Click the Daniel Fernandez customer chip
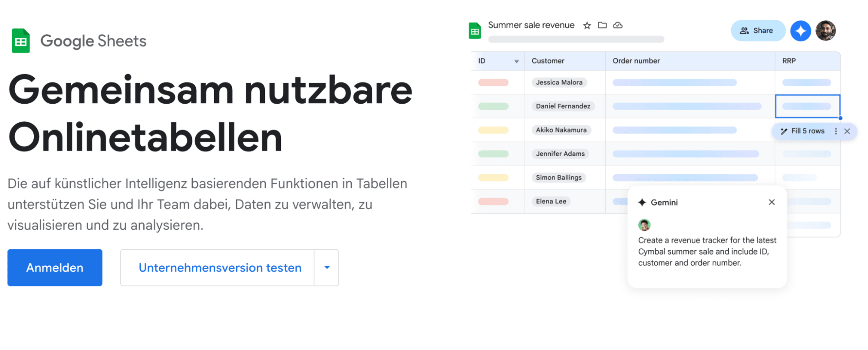This screenshot has width=868, height=350. pyautogui.click(x=563, y=106)
